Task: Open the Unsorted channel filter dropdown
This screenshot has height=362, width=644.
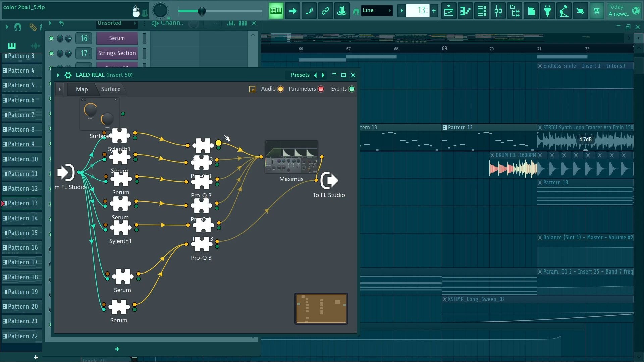Action: click(x=116, y=23)
